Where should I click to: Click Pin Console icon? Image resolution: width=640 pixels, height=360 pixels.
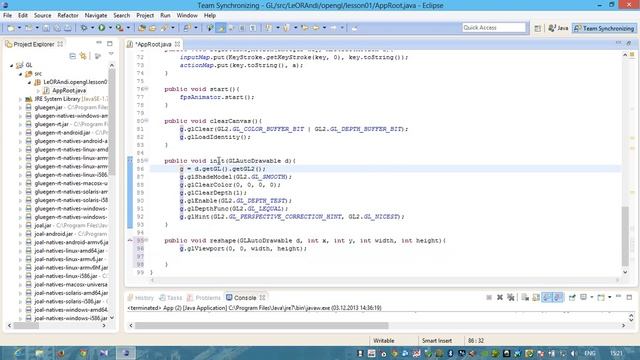tap(572, 298)
